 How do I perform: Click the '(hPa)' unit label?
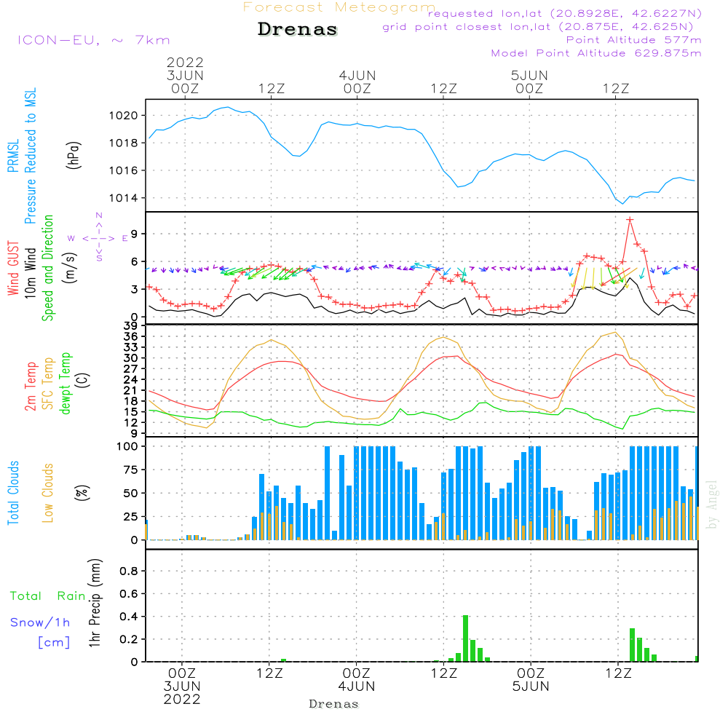tap(74, 155)
